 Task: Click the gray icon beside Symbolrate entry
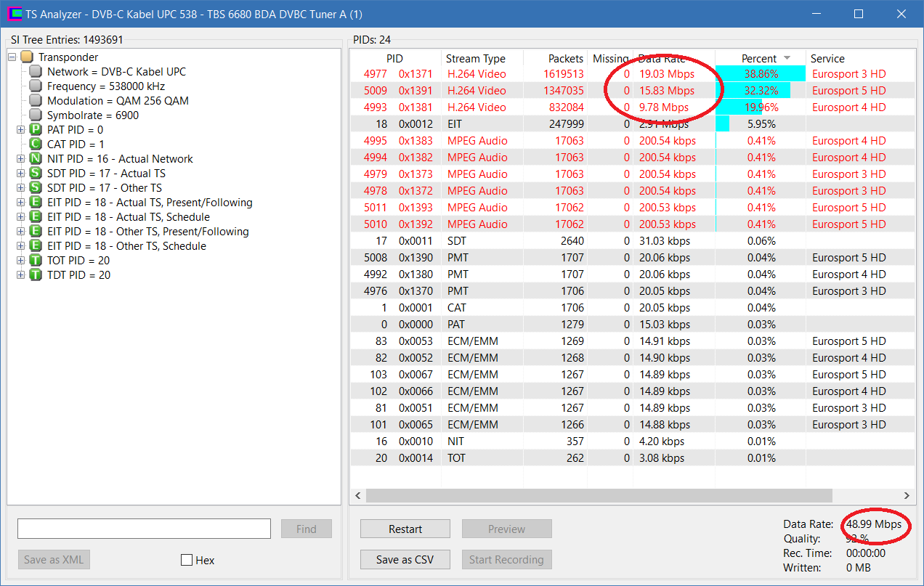click(x=36, y=115)
